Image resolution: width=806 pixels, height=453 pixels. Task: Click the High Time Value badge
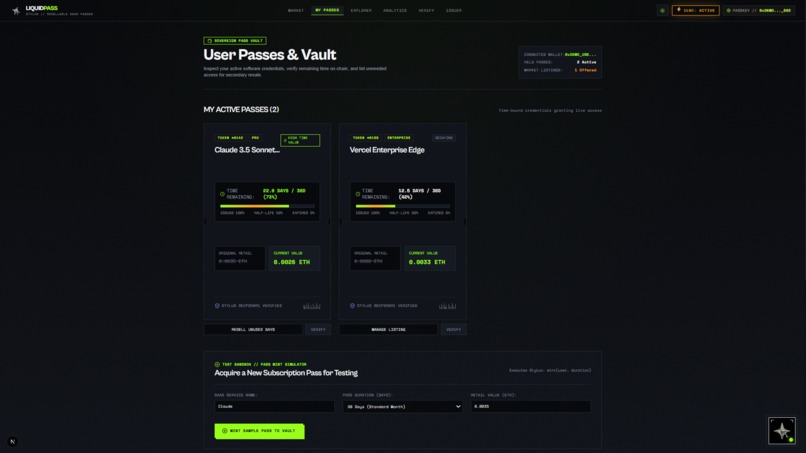(300, 140)
